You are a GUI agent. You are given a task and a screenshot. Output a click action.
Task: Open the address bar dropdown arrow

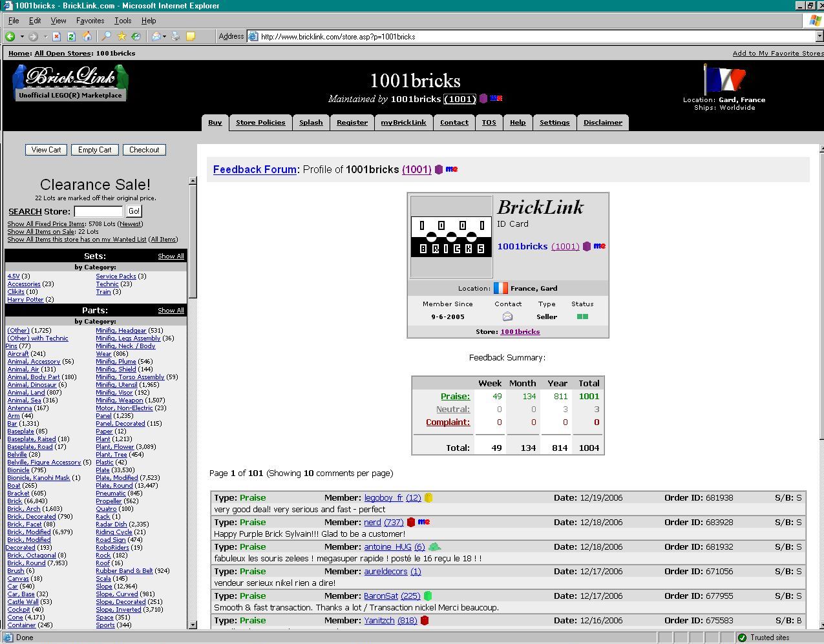click(818, 37)
